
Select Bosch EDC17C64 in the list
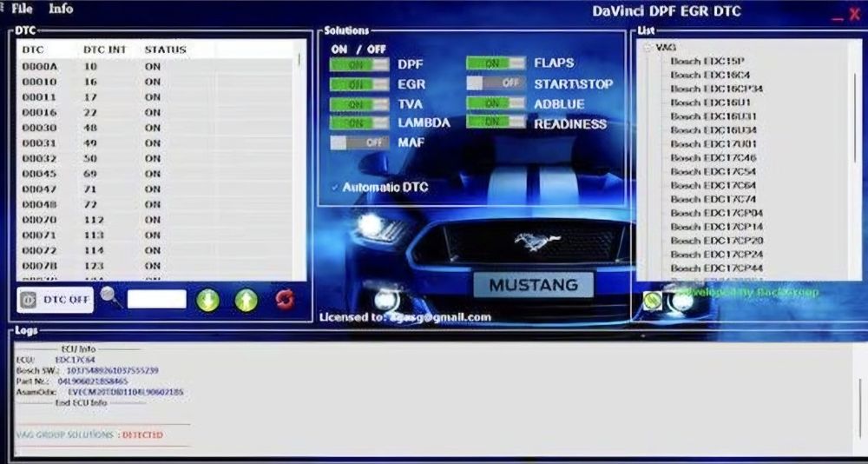click(x=713, y=186)
